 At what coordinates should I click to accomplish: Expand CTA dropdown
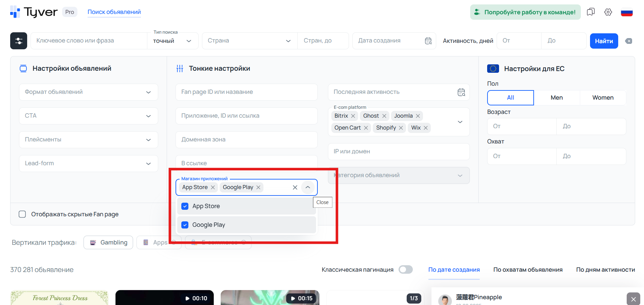point(89,116)
